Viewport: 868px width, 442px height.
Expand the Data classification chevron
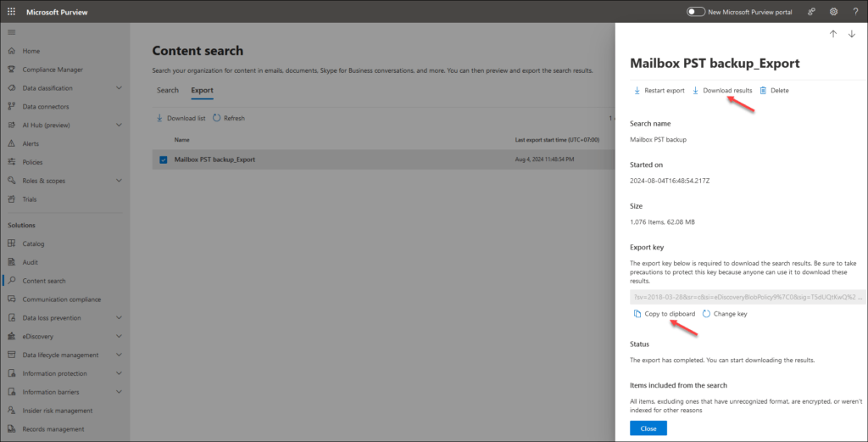119,88
